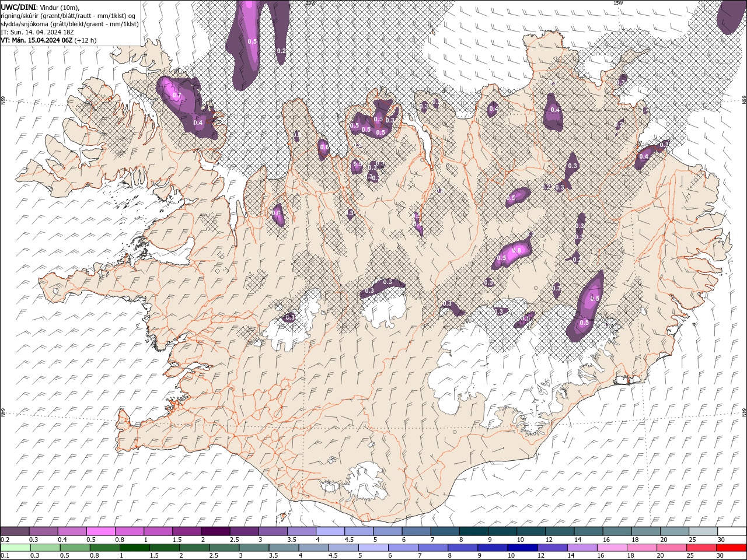
Task: Click the "IT: Sun. 14. 04. 2024 18Z" line
Action: point(37,32)
